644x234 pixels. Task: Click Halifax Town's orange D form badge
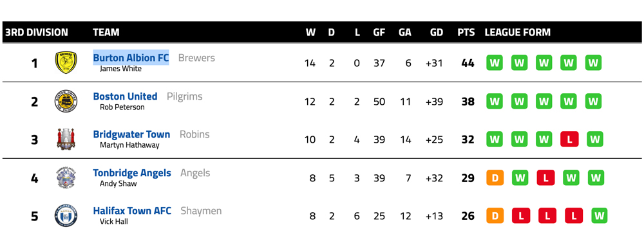coord(495,216)
